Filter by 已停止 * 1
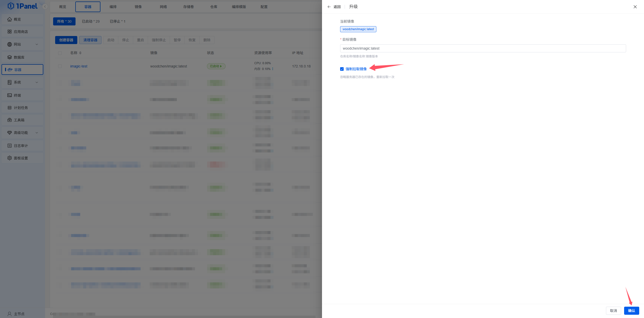This screenshot has width=644, height=318. click(118, 21)
